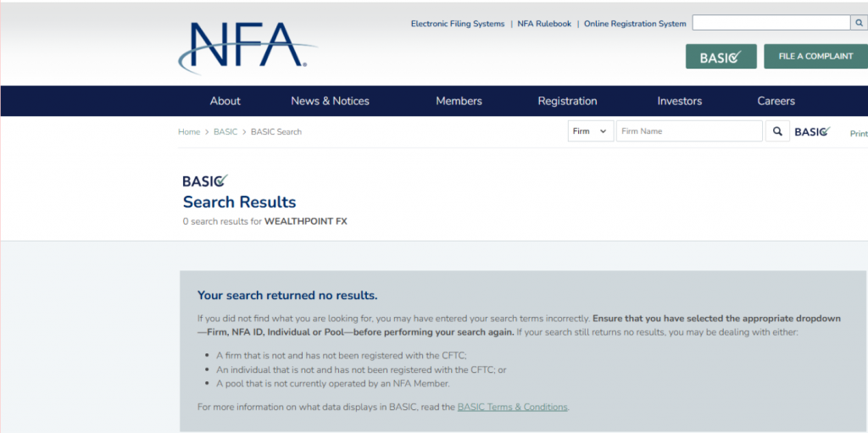The height and width of the screenshot is (433, 868).
Task: Click the BASIC search magnifier button
Action: click(777, 131)
